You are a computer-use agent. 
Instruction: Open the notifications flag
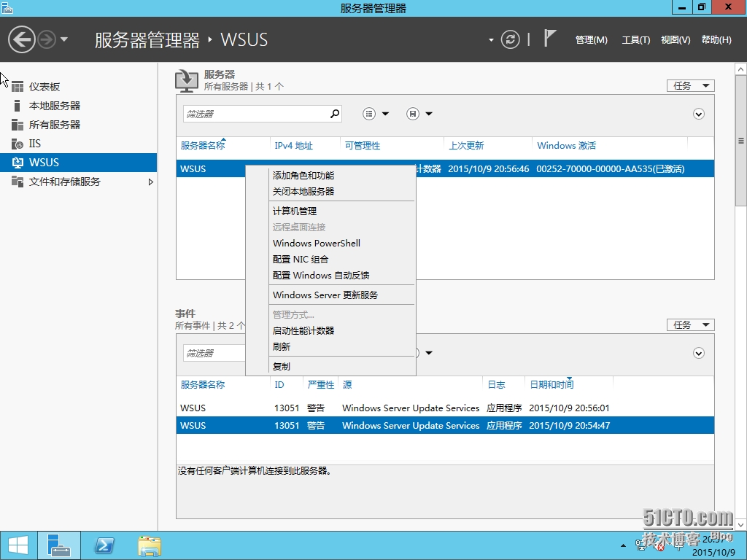coord(550,38)
